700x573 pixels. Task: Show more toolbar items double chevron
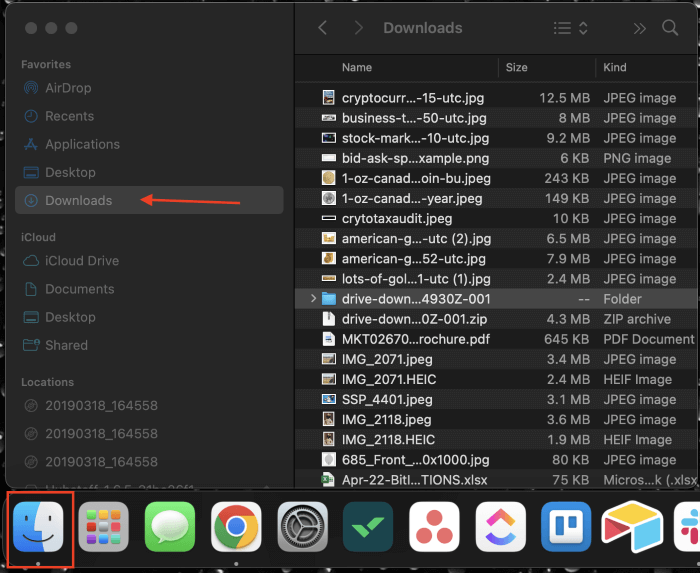click(639, 29)
